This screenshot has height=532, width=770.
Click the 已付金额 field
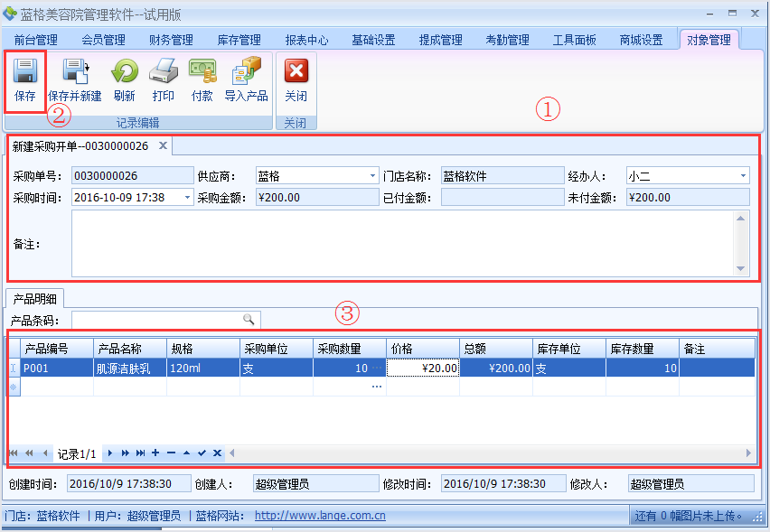pyautogui.click(x=502, y=197)
